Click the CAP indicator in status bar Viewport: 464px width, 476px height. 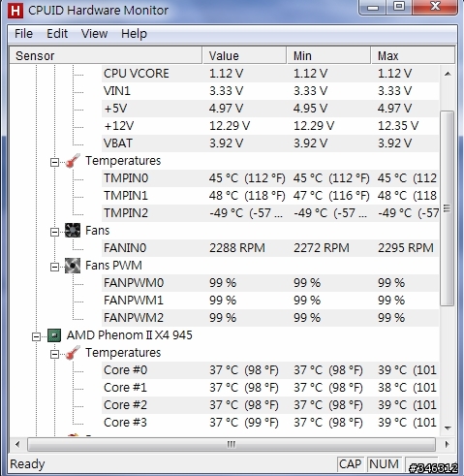[350, 464]
